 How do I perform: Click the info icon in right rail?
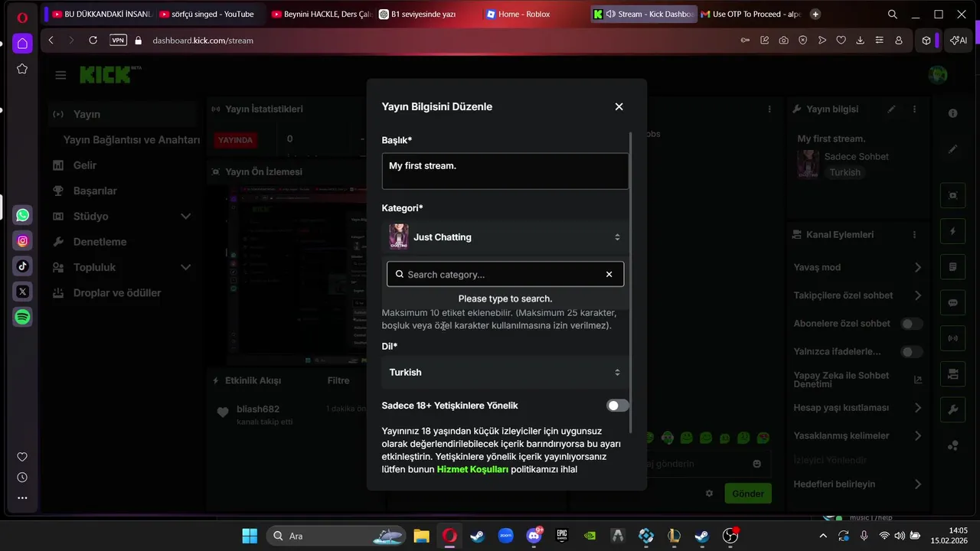pos(952,113)
